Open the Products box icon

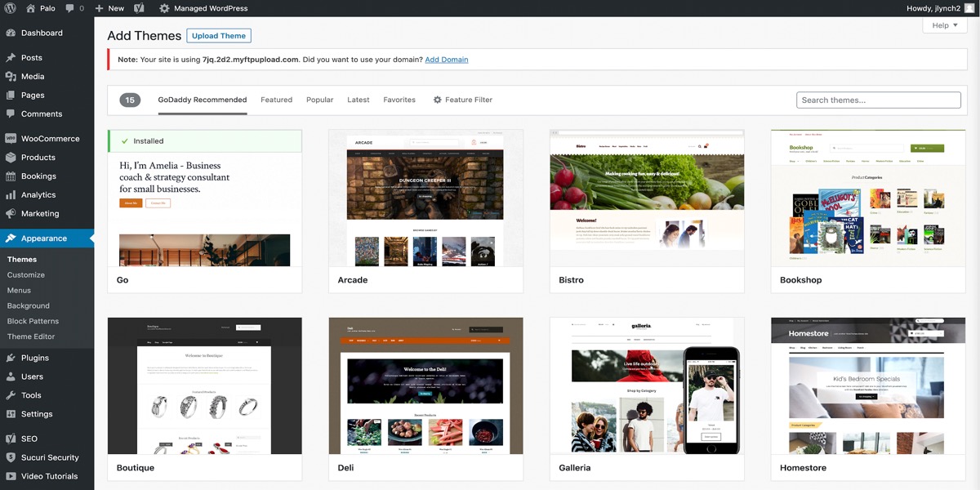11,158
